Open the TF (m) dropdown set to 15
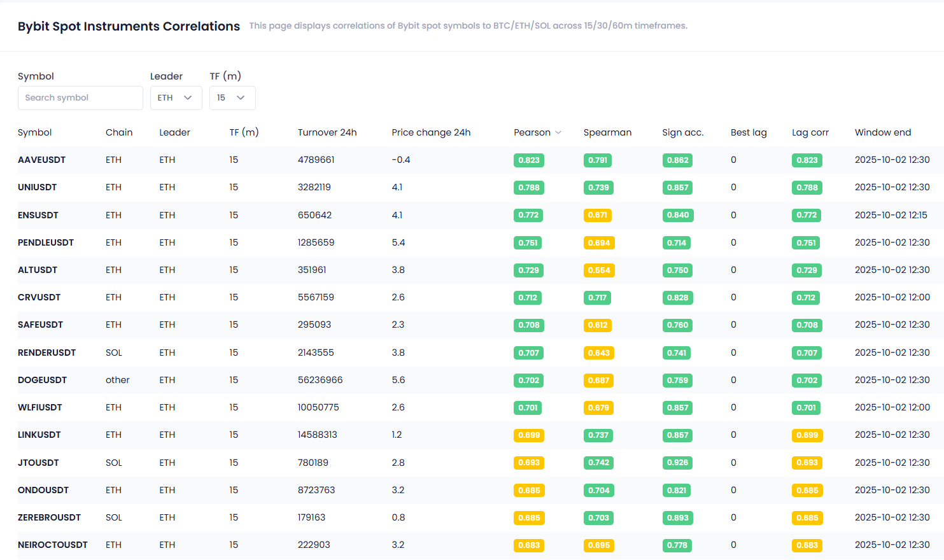This screenshot has width=944, height=560. pyautogui.click(x=232, y=98)
